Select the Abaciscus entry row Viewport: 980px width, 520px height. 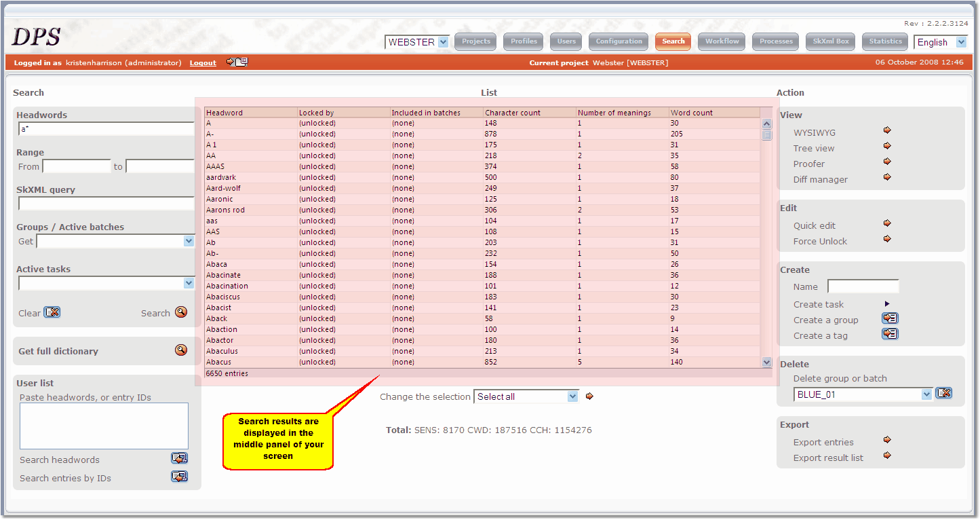point(482,297)
